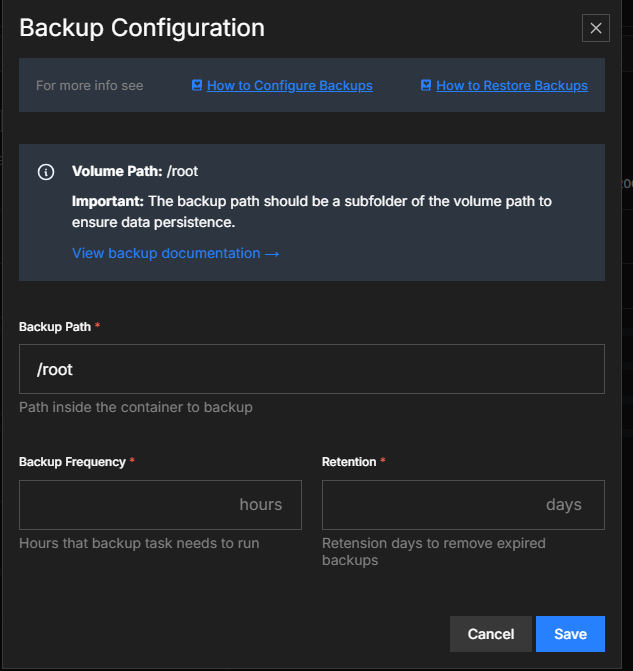Click the 'For more info see' text
This screenshot has height=671, width=633.
(89, 86)
